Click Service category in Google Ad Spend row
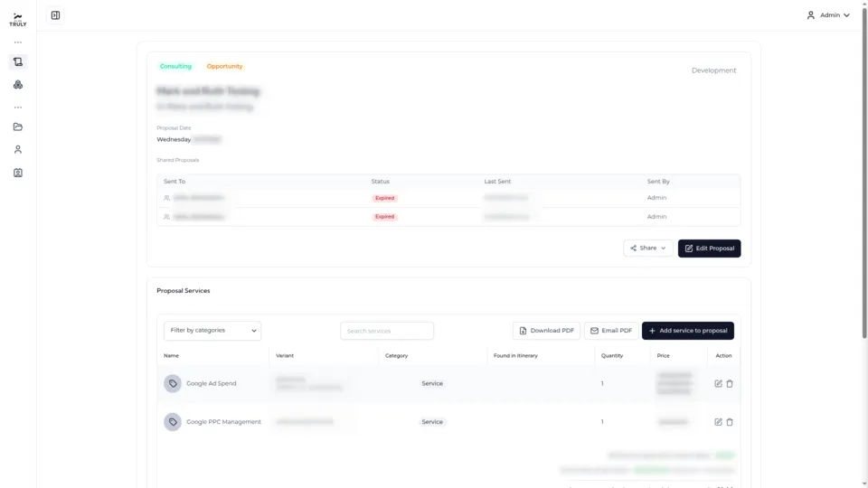 click(x=432, y=383)
